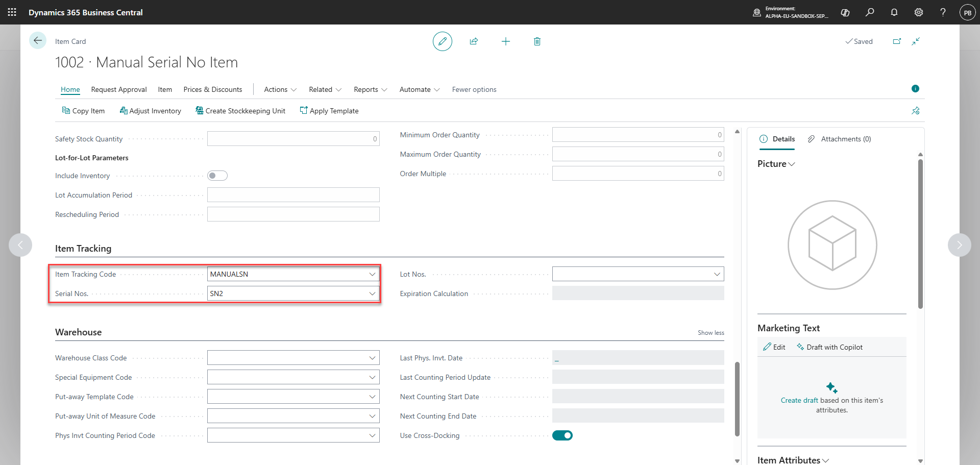The image size is (980, 465).
Task: Open the environment information icon
Action: (757, 12)
